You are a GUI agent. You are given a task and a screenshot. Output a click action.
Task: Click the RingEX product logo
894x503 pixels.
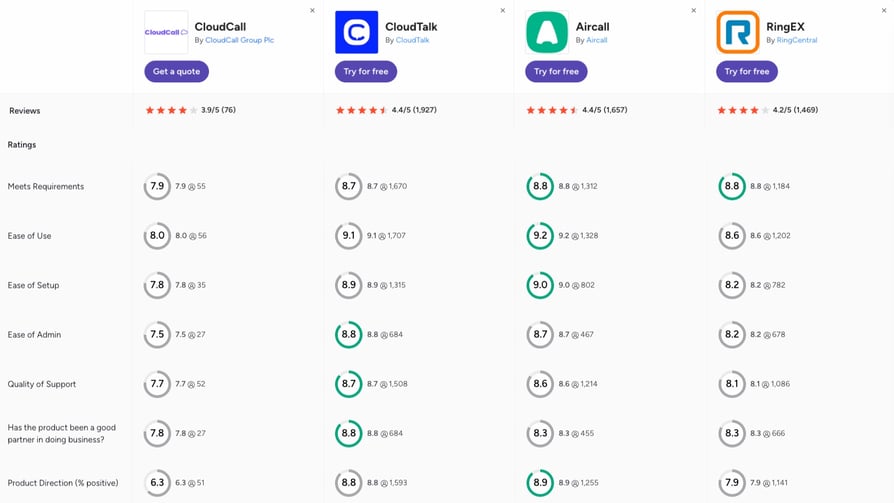(738, 32)
